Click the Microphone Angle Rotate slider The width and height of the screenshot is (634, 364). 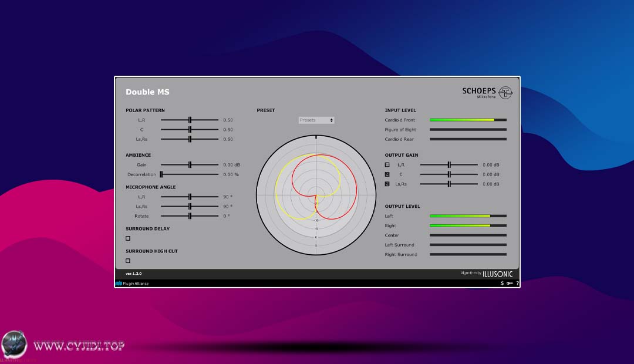tap(190, 216)
